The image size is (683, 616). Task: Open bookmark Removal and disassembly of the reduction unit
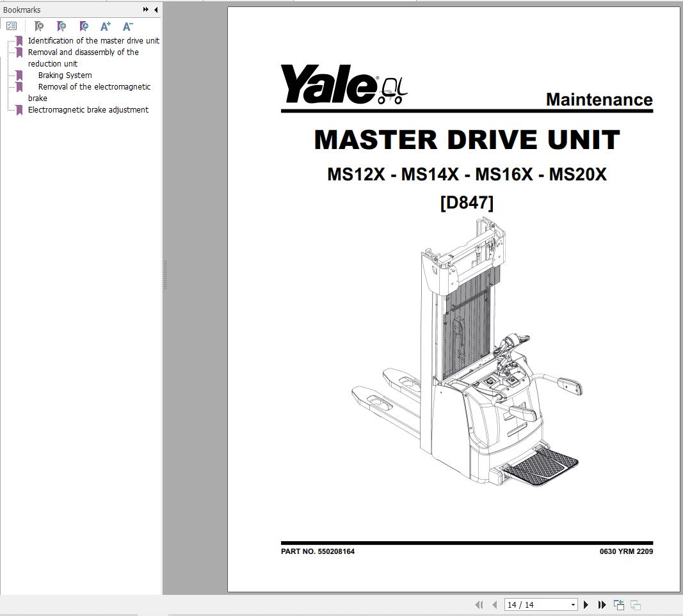(x=83, y=58)
